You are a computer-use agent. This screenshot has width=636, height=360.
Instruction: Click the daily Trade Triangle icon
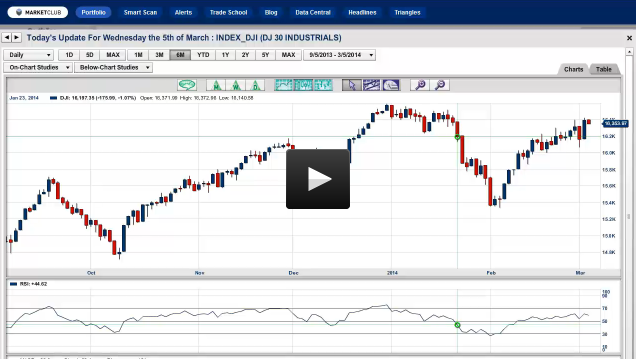[255, 85]
